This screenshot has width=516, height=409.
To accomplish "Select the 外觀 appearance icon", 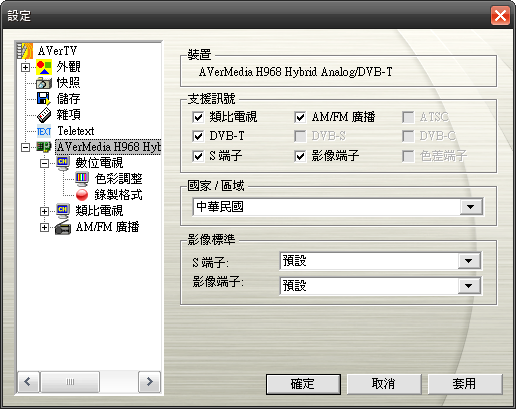I will [44, 67].
